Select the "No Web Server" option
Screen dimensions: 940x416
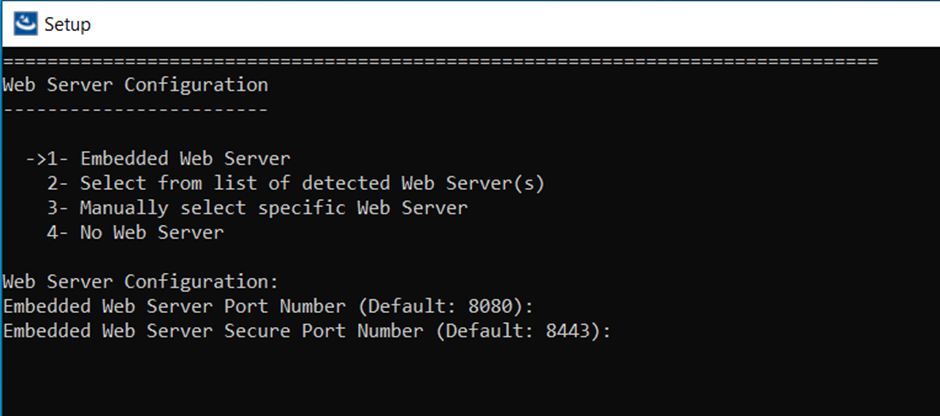click(x=152, y=233)
